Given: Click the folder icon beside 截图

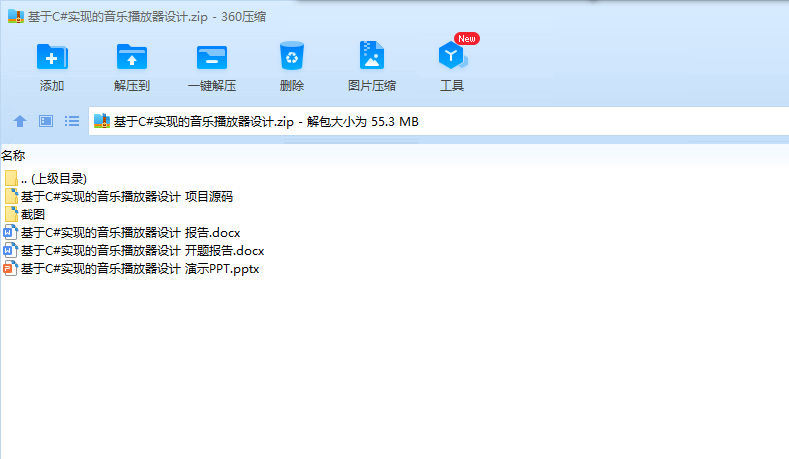Looking at the screenshot, I should (11, 214).
